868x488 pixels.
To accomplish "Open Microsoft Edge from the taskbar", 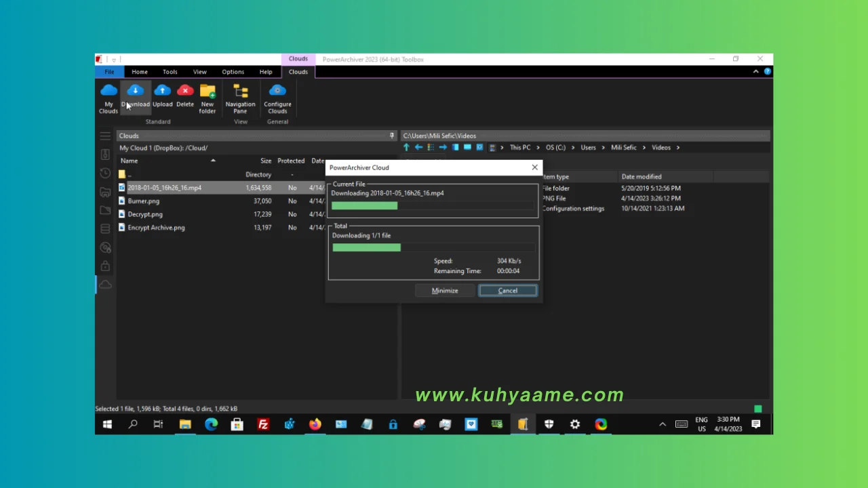I will 211,424.
